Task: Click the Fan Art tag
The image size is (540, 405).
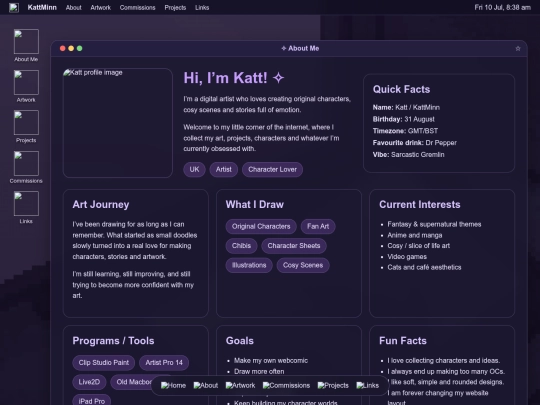Action: tap(318, 226)
